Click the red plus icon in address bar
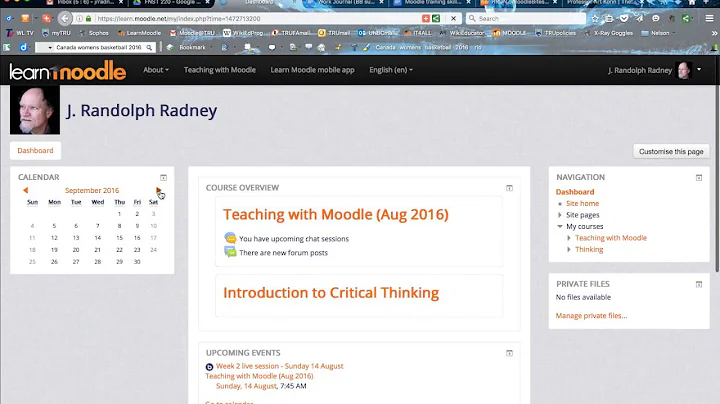The height and width of the screenshot is (404, 720). [426, 18]
